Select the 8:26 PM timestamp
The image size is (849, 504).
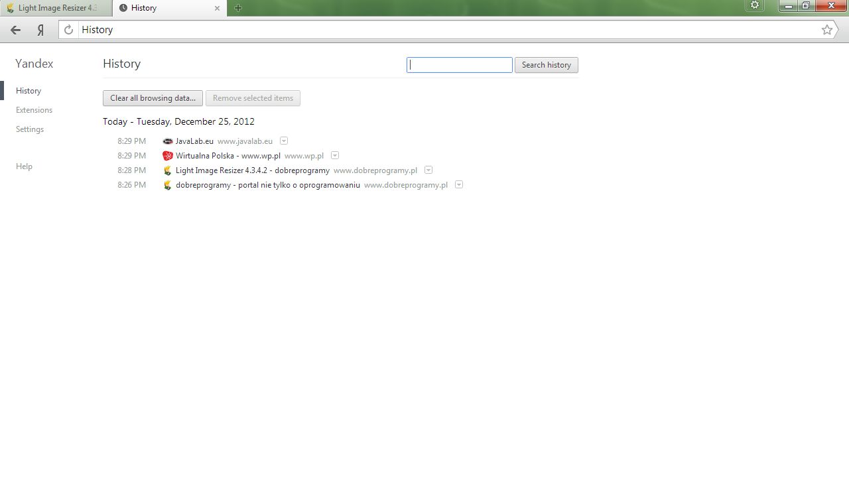click(131, 185)
